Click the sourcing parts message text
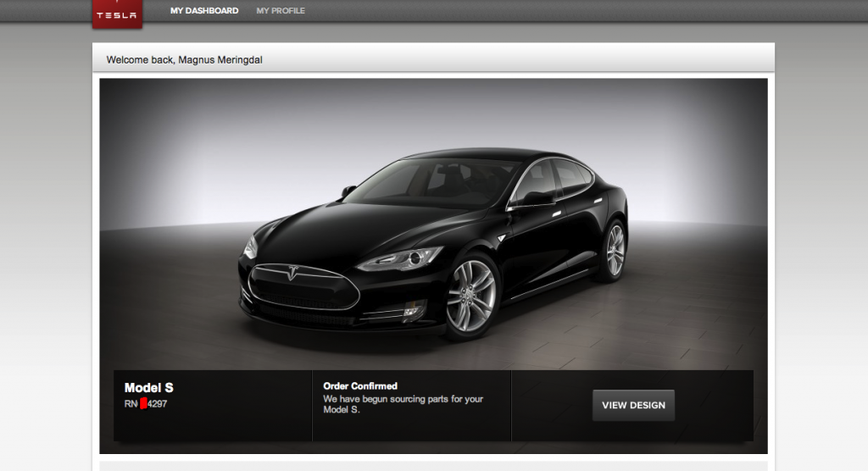 (403, 404)
